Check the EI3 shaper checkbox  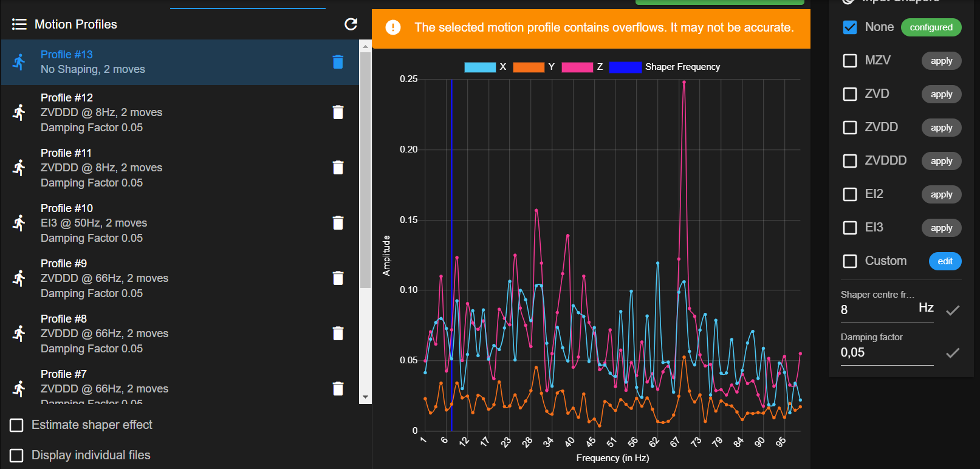click(850, 228)
